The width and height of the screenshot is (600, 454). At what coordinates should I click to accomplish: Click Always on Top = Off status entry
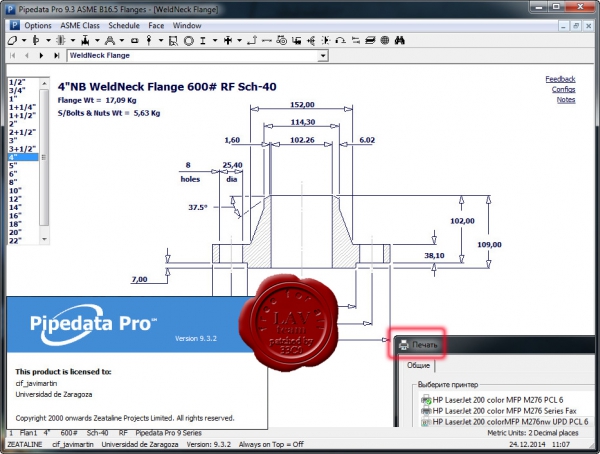(271, 444)
